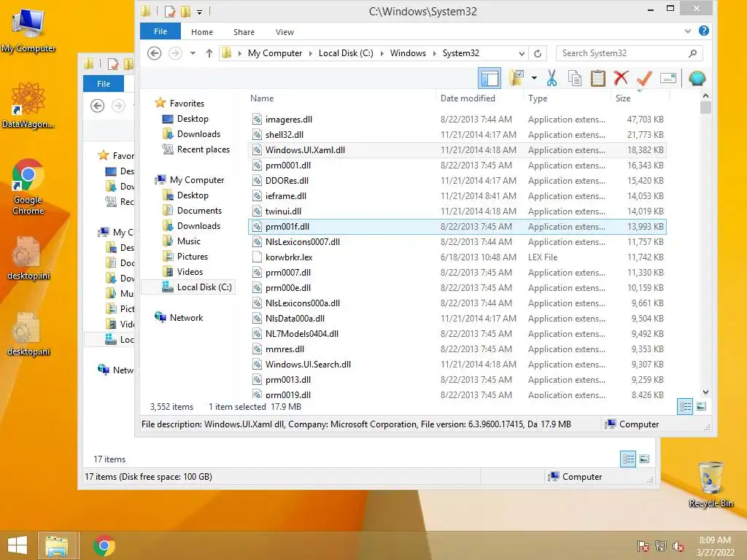
Task: Expand the chevron after Windows breadcrumb
Action: click(x=435, y=53)
